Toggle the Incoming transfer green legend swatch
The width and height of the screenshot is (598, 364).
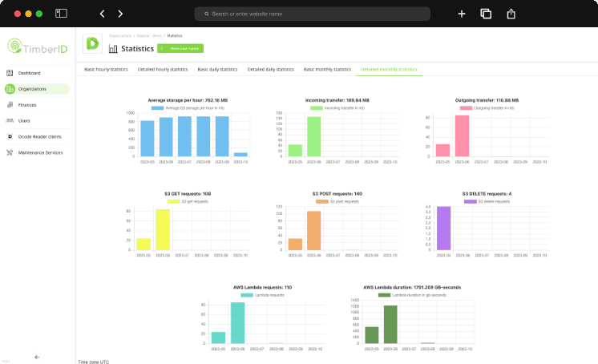pos(317,108)
